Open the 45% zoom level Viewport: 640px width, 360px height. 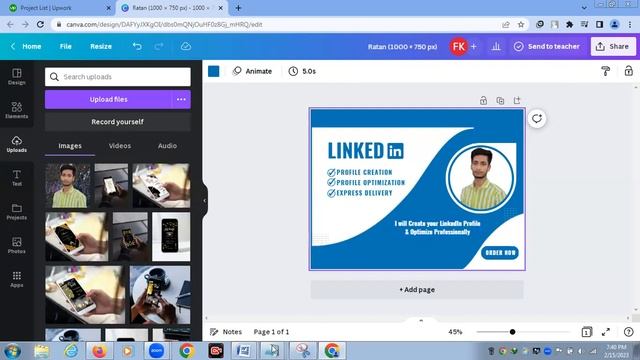point(455,332)
